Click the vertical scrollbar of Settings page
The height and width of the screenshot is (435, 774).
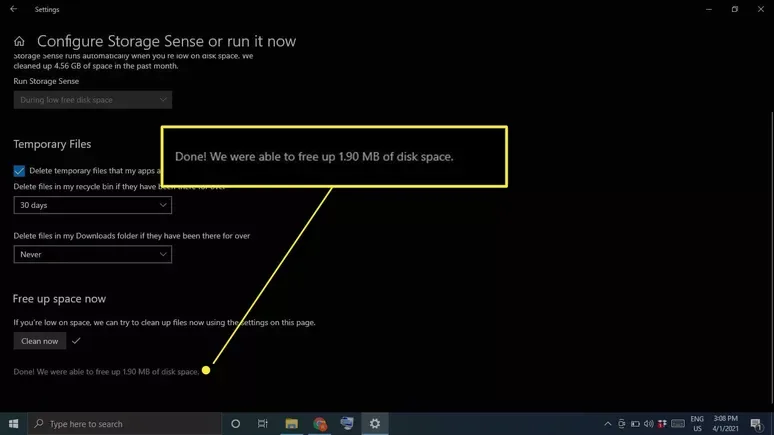tap(772, 257)
